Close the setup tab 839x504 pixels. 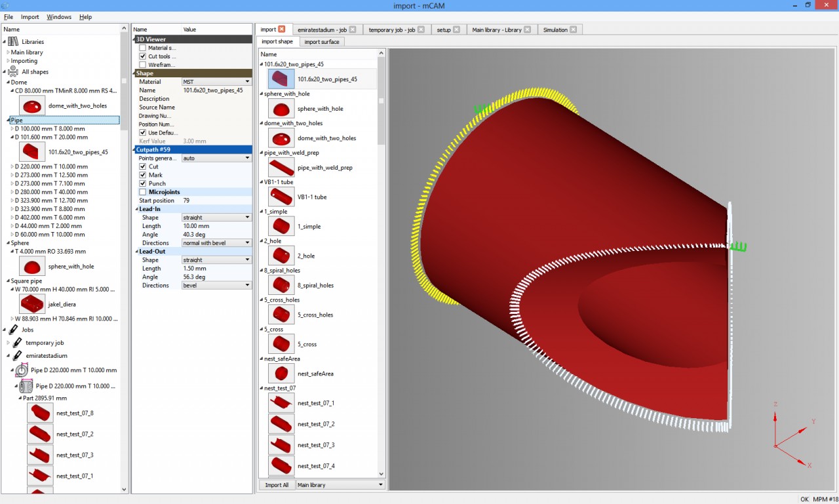457,29
